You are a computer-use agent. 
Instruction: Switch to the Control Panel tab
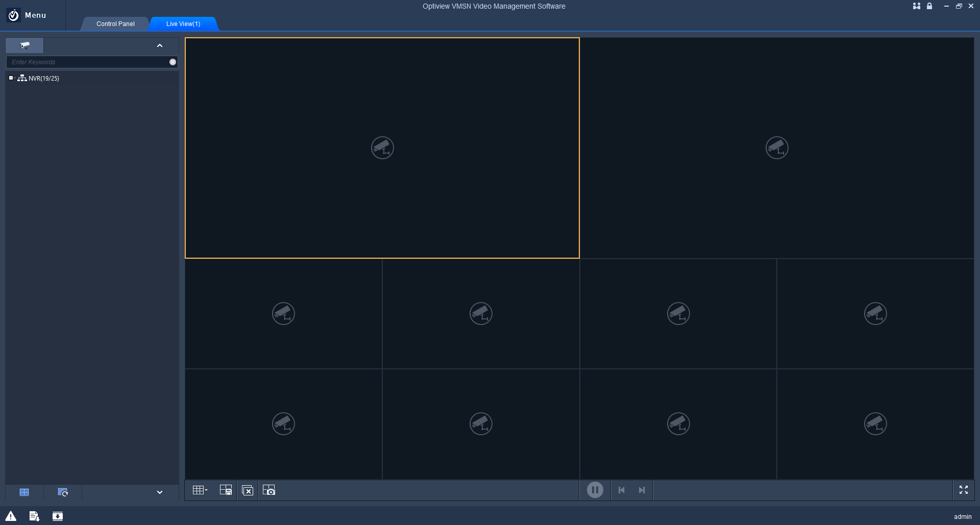point(115,23)
